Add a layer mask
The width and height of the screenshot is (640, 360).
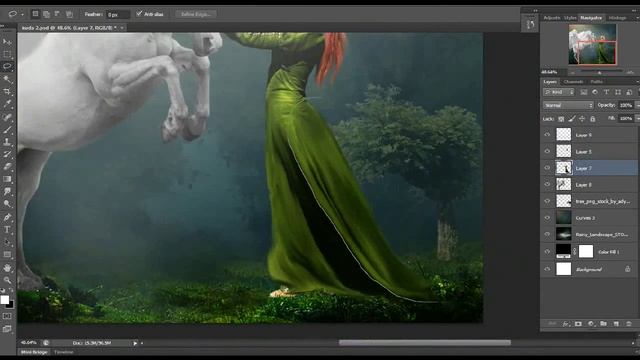pyautogui.click(x=578, y=324)
